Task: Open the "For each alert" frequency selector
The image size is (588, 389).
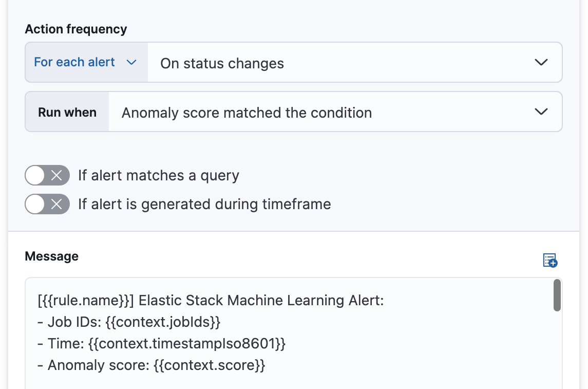Action: (x=86, y=62)
